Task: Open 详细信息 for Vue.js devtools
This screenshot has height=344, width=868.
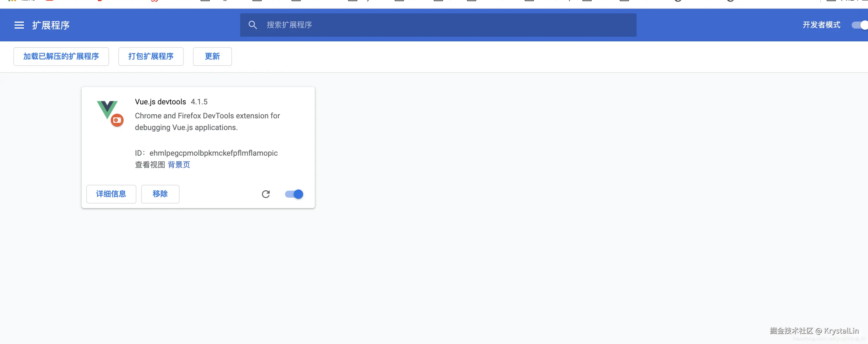Action: tap(111, 194)
